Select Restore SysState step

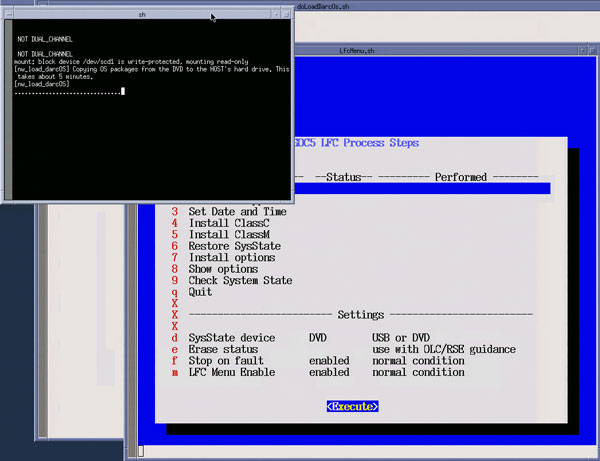(x=234, y=246)
